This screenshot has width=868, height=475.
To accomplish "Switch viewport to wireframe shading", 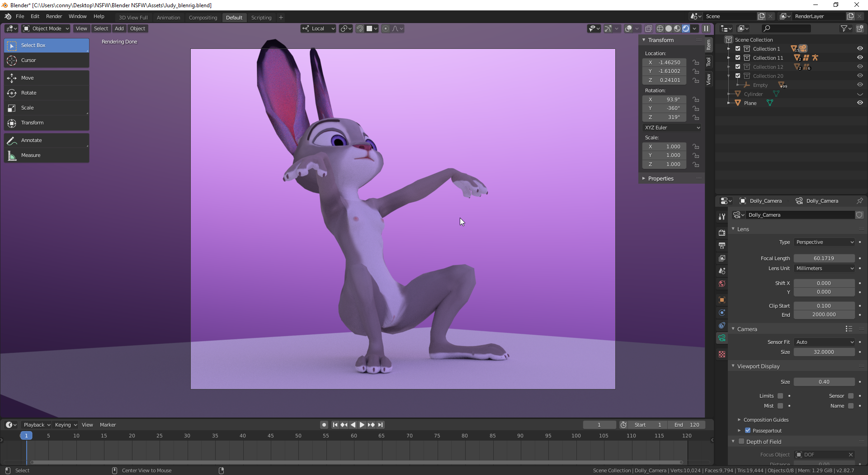I will pyautogui.click(x=660, y=28).
